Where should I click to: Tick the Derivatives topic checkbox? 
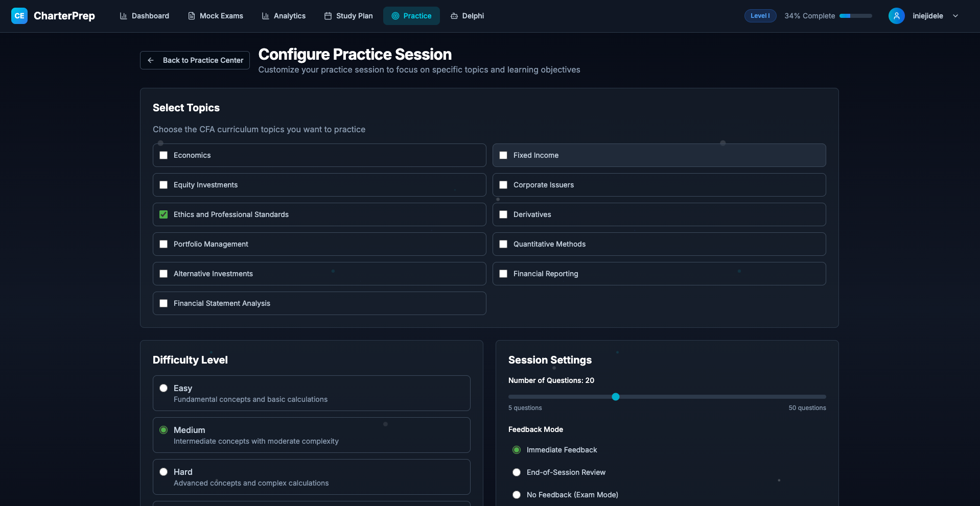point(503,214)
